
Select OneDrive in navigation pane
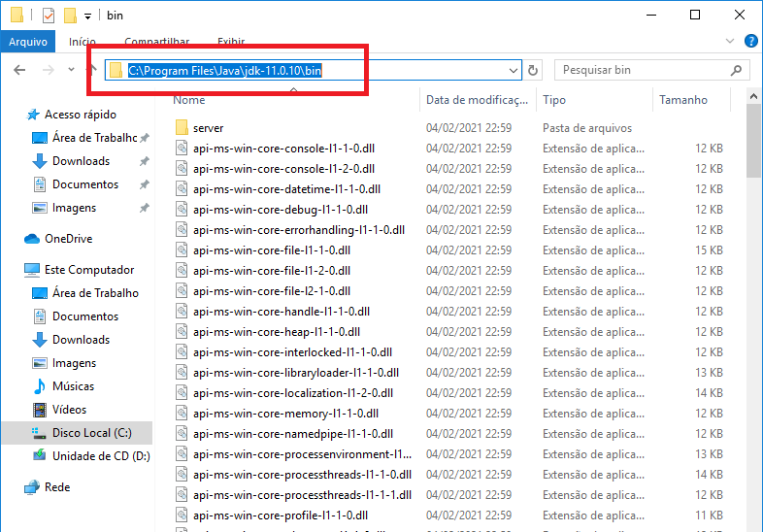coord(68,239)
